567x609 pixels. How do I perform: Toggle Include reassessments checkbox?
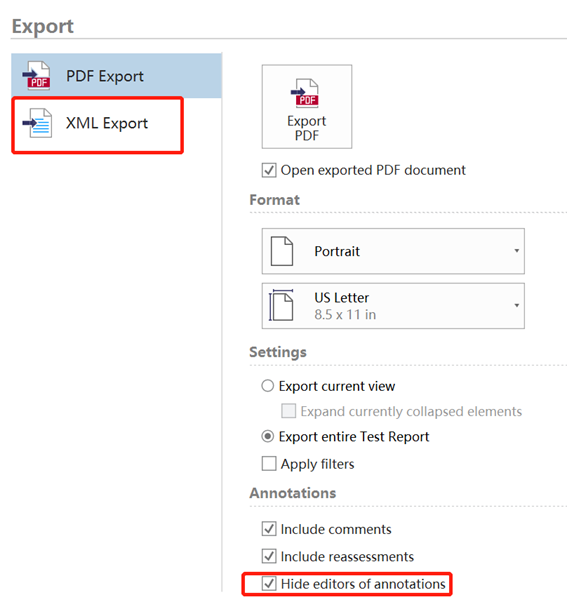pos(269,556)
